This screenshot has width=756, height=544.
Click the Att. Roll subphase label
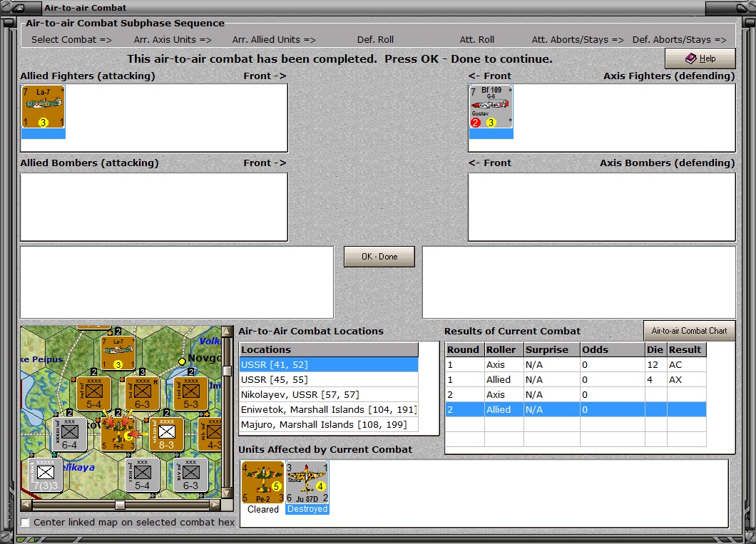[476, 40]
